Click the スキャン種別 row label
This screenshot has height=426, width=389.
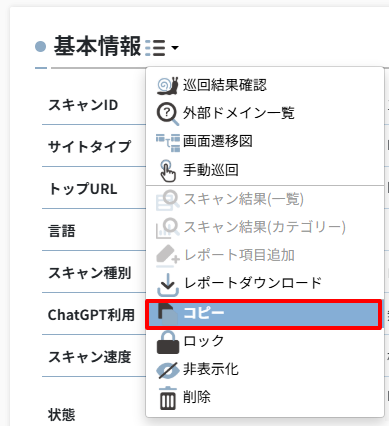point(90,273)
